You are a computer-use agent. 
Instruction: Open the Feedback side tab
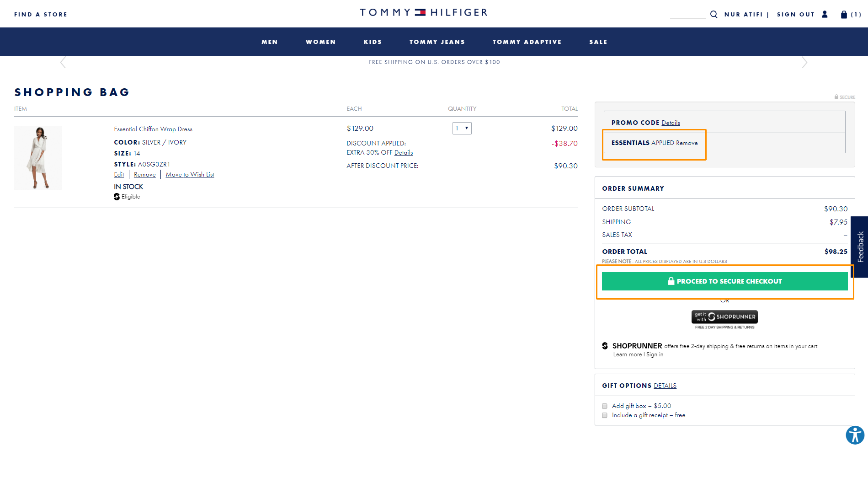pyautogui.click(x=859, y=247)
